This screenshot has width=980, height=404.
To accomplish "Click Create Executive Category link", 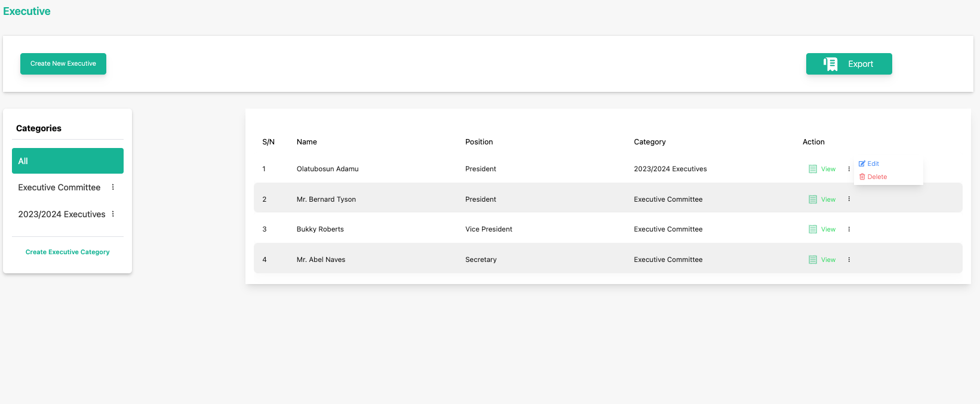I will pos(67,252).
